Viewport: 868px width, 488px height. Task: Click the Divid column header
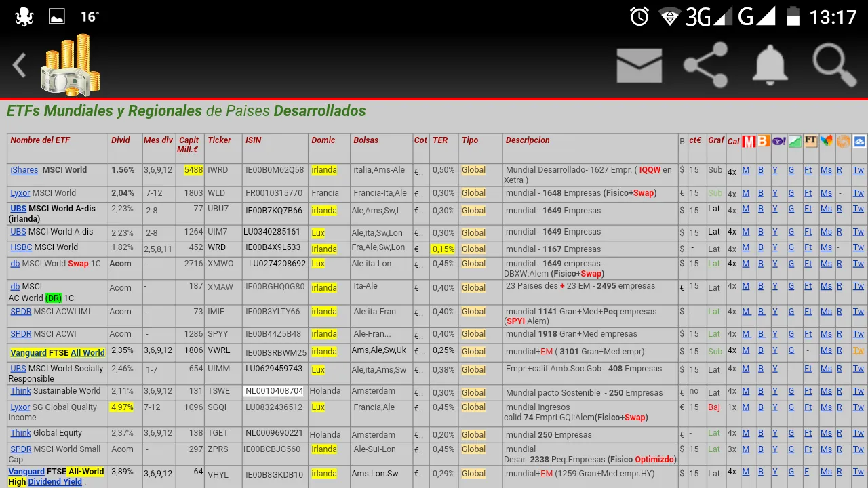[121, 140]
